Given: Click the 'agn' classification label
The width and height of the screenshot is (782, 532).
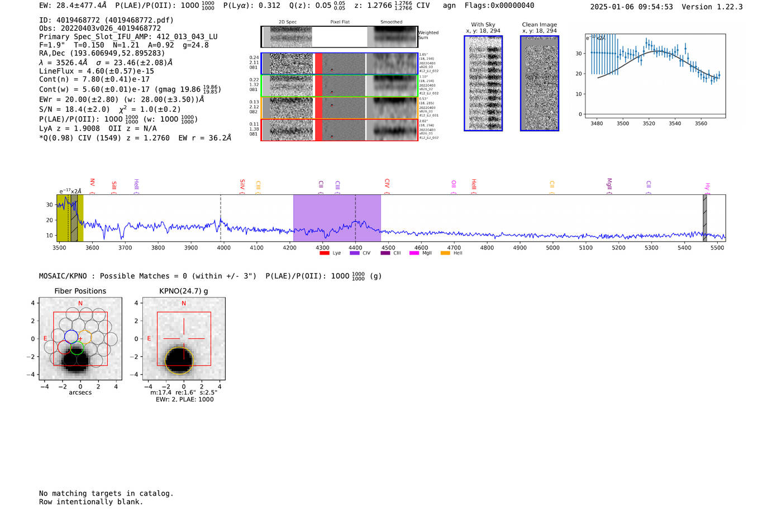Looking at the screenshot, I should click(x=449, y=5).
